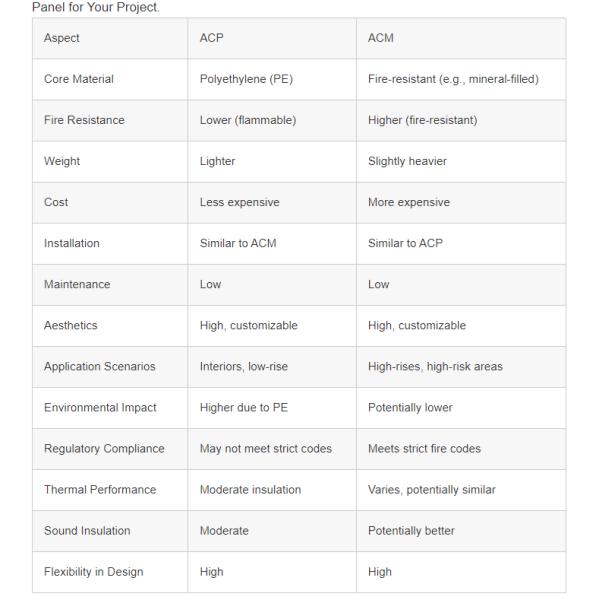Image resolution: width=600 pixels, height=600 pixels.
Task: Click the "Slightly heavier" cell
Action: tap(407, 161)
